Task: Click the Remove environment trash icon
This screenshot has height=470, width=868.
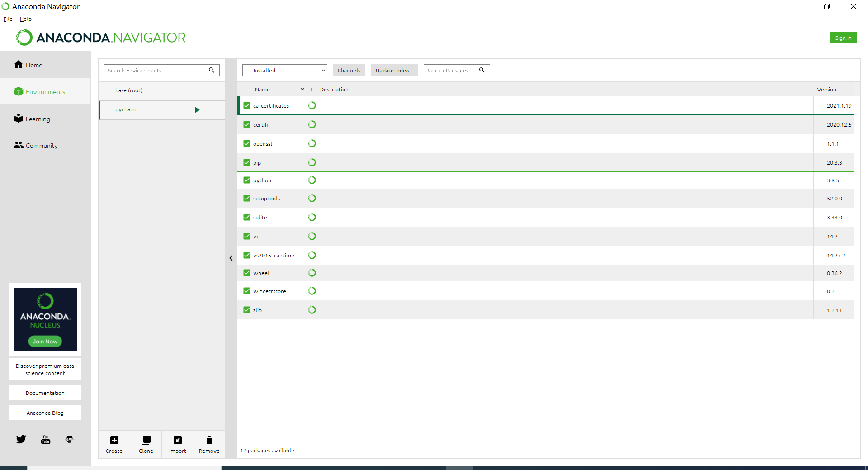Action: tap(209, 440)
